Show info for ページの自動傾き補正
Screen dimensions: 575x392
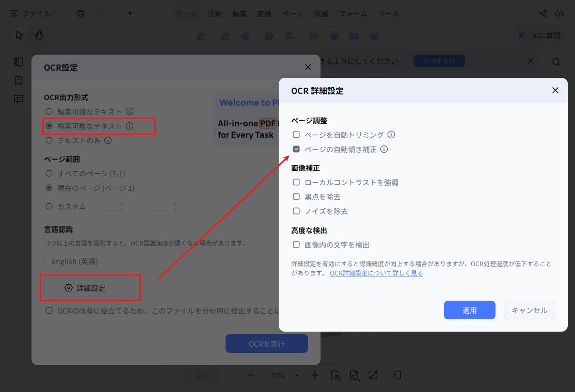pos(384,149)
